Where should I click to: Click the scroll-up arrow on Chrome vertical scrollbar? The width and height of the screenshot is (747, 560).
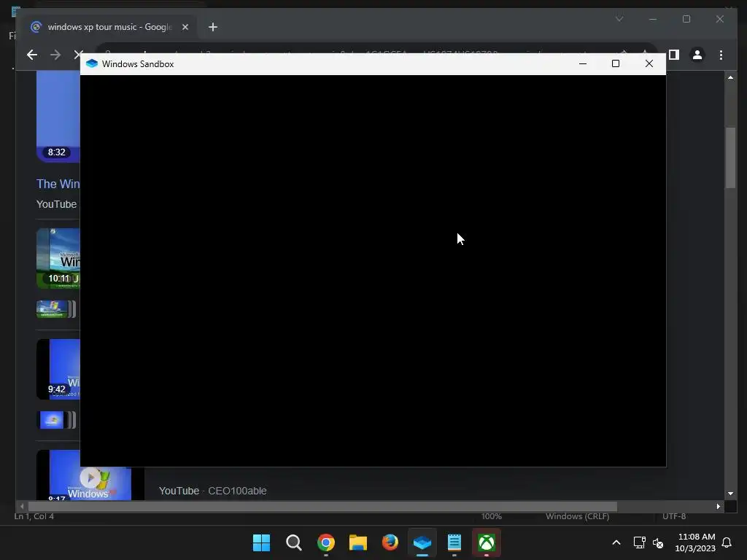tap(730, 77)
